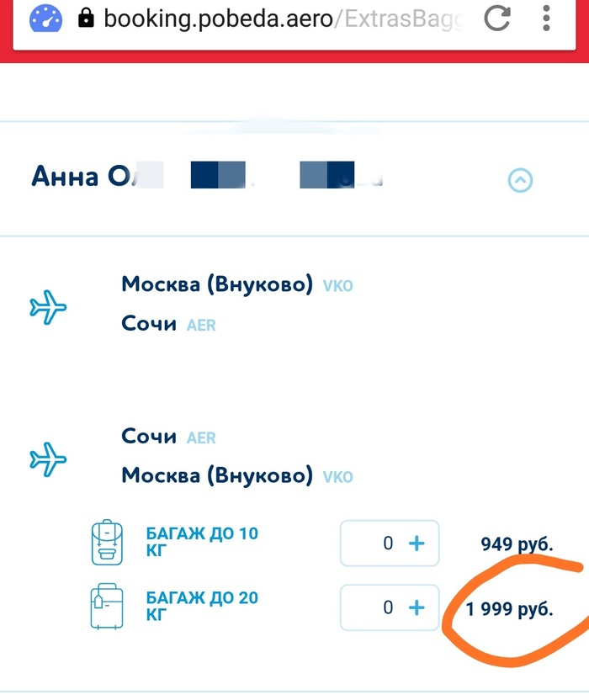This screenshot has height=700, width=589.
Task: Select the БАГАЖ ДО 10 КГ label
Action: click(x=202, y=542)
